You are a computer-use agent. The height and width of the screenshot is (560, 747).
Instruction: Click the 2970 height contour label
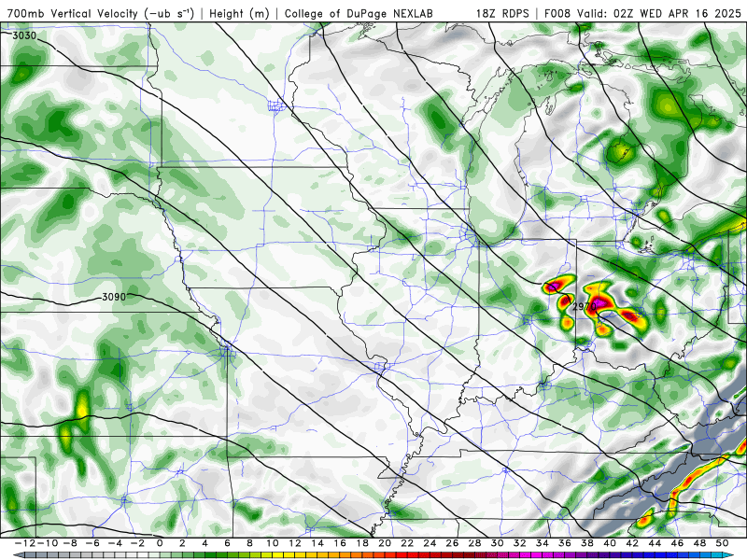[x=585, y=307]
